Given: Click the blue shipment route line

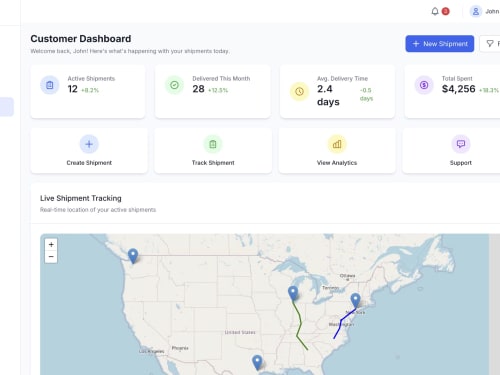Looking at the screenshot, I should pyautogui.click(x=341, y=320).
